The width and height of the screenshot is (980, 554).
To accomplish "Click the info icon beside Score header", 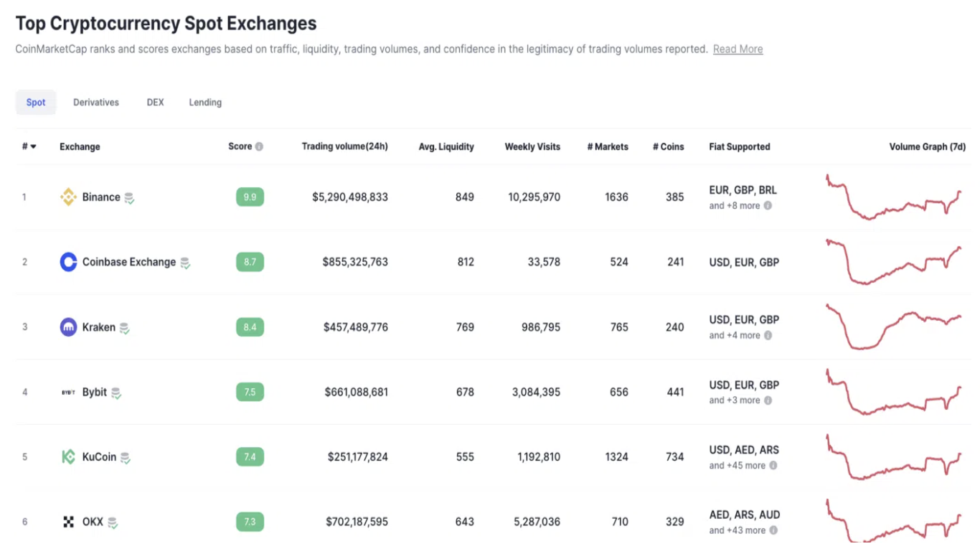I will (259, 146).
